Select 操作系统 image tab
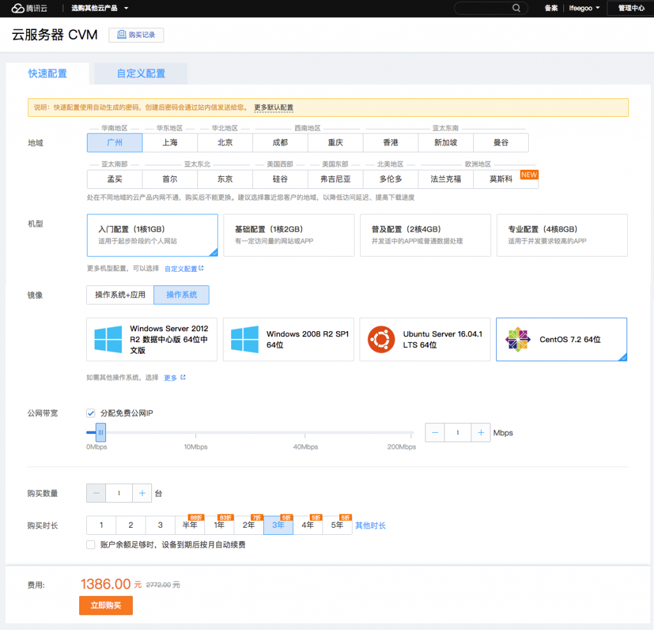The width and height of the screenshot is (654, 644). tap(181, 295)
